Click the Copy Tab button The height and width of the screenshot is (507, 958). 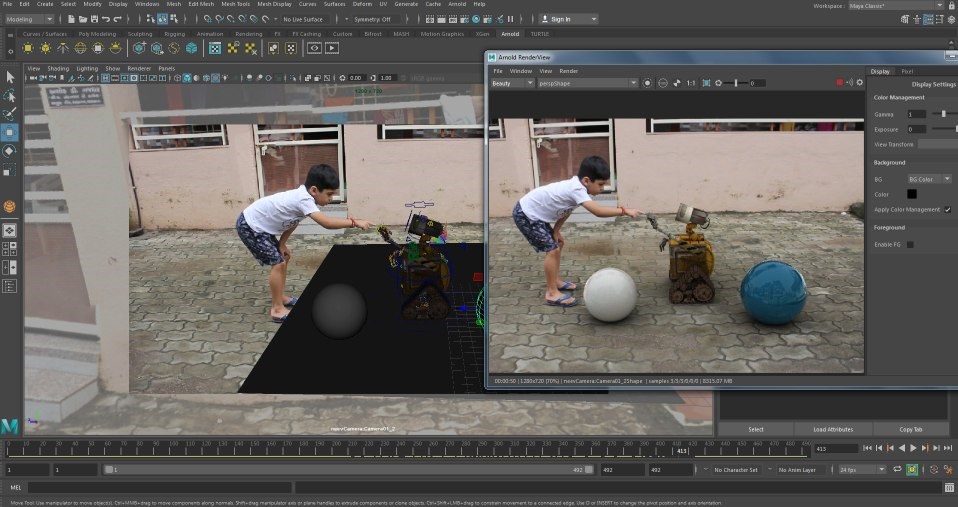click(x=910, y=429)
